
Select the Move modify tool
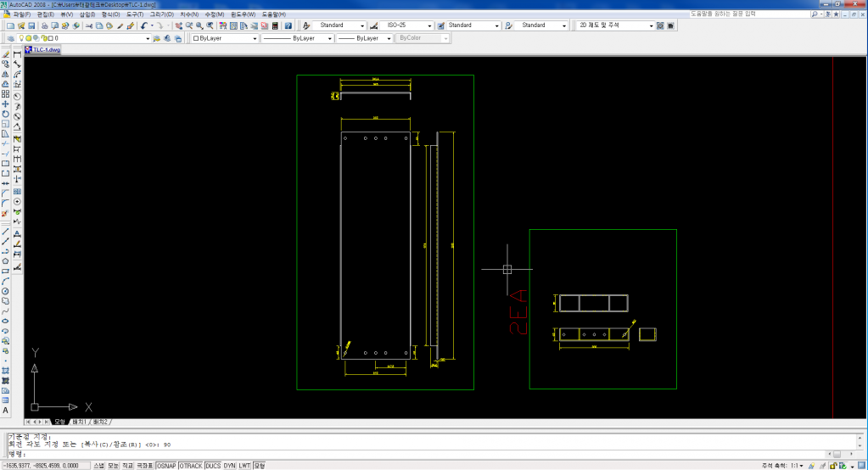pos(5,104)
